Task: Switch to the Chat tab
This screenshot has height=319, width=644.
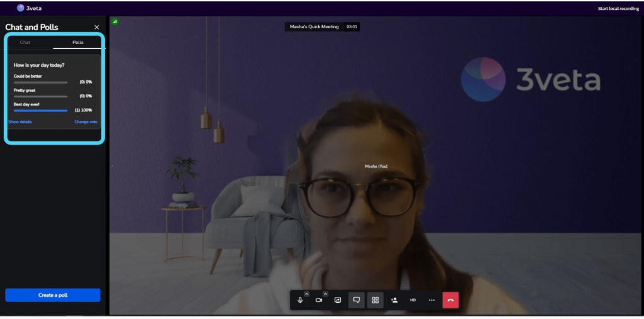Action: pos(25,42)
